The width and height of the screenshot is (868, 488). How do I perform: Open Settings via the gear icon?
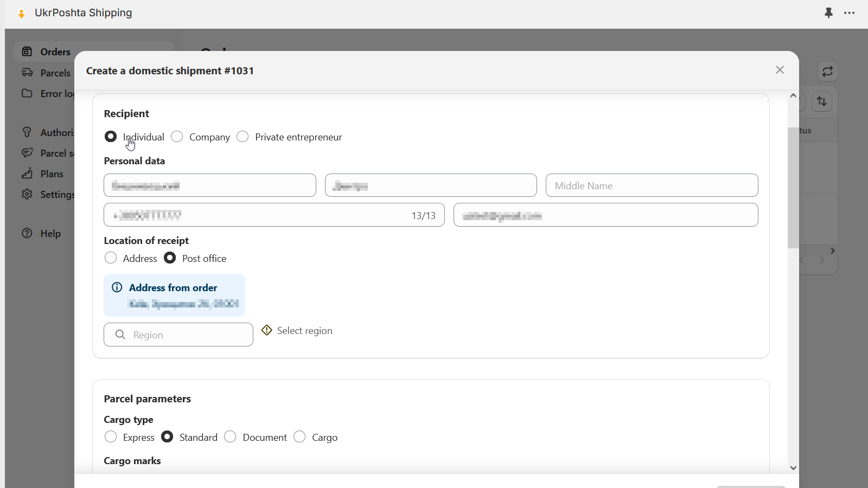click(28, 194)
